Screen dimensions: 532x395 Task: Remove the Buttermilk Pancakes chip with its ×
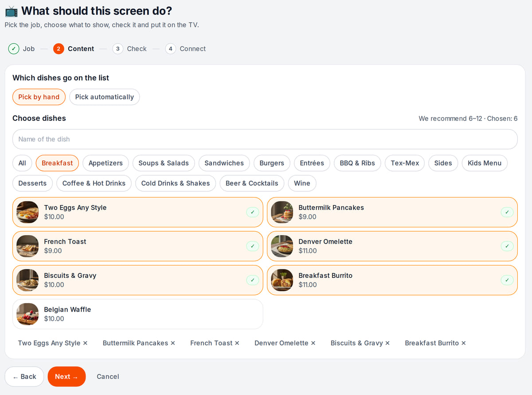[173, 343]
